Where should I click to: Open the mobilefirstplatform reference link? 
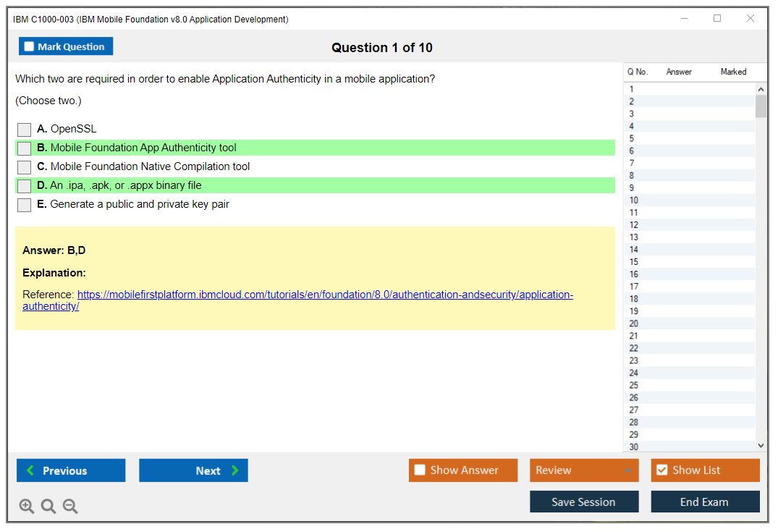(x=325, y=295)
